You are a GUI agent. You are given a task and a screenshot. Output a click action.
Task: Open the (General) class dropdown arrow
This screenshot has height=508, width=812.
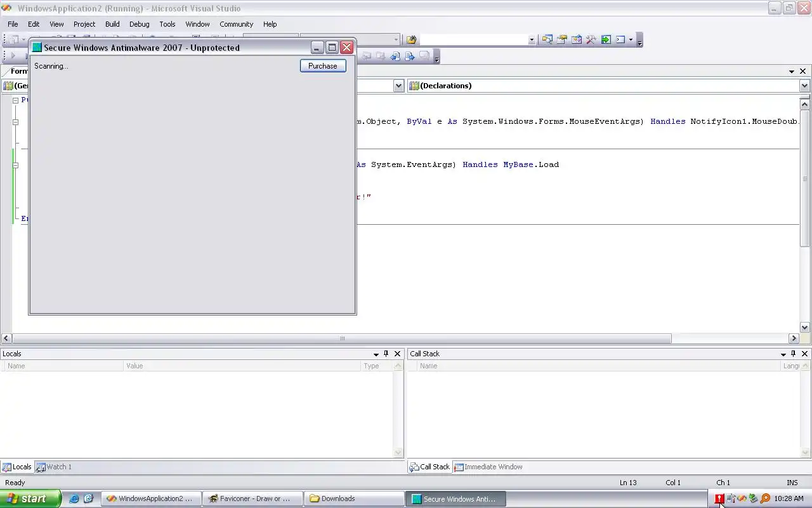(398, 86)
